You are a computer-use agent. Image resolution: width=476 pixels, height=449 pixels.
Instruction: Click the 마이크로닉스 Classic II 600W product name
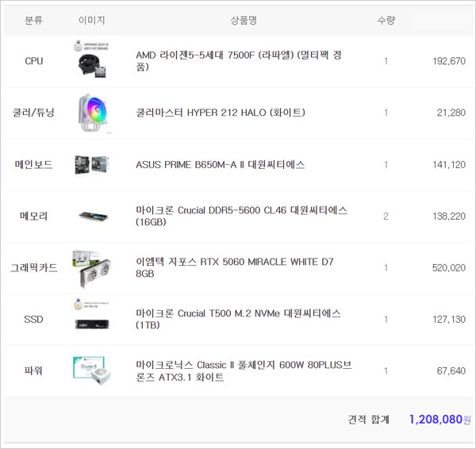[x=244, y=370]
